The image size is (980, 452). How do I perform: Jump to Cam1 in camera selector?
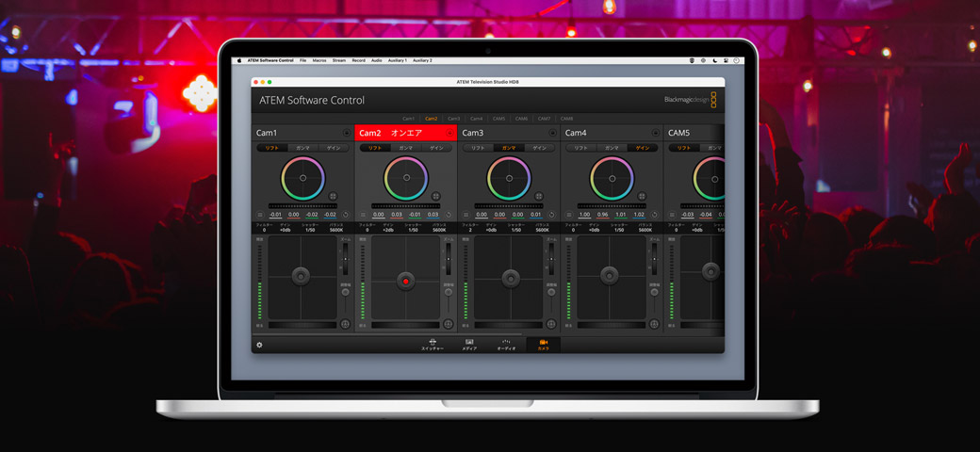pos(408,119)
